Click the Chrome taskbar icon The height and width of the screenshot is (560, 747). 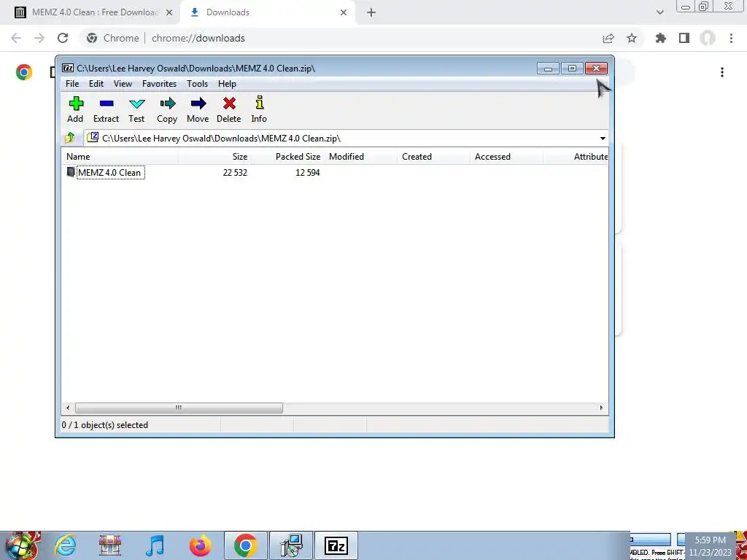pyautogui.click(x=245, y=545)
